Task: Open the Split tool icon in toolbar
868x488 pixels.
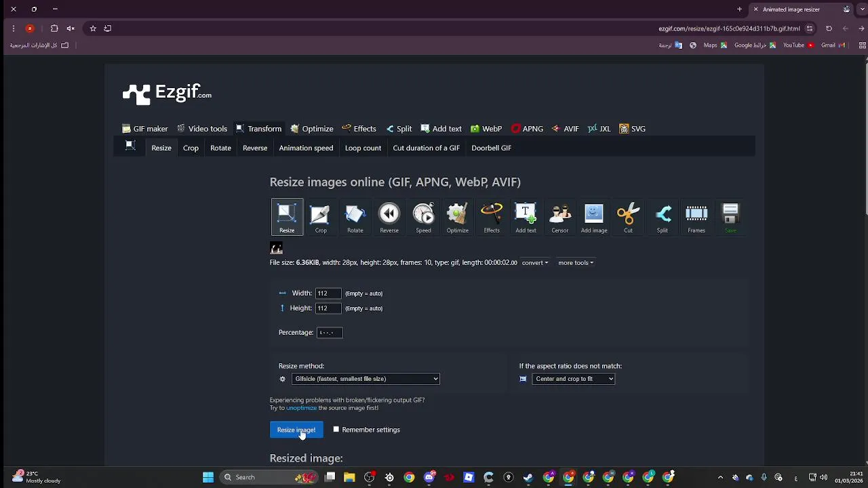Action: click(x=663, y=218)
